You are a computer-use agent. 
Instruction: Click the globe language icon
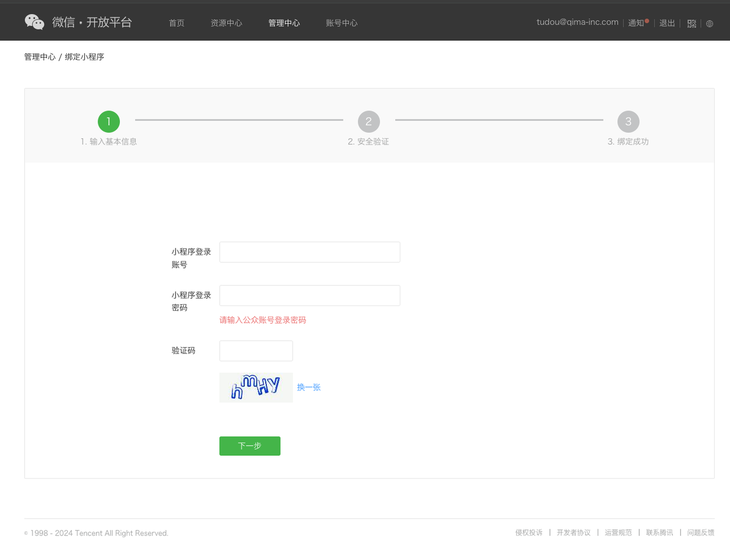pos(710,24)
